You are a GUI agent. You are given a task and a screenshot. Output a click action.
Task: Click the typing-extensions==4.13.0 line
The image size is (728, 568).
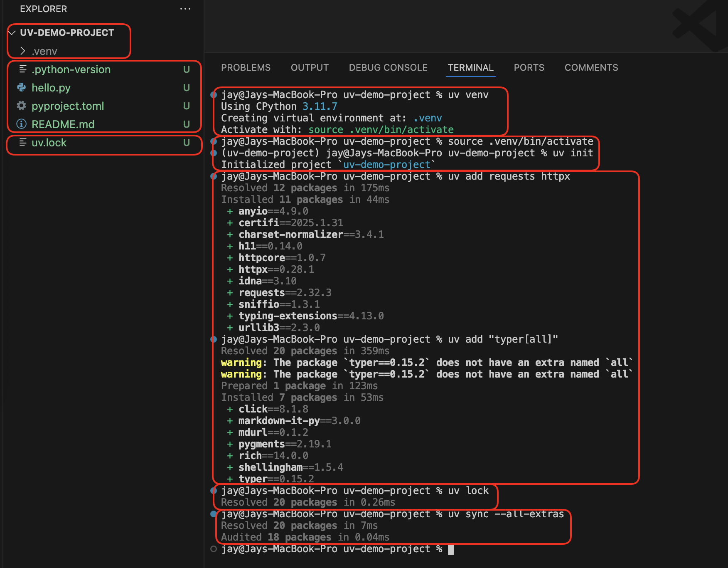305,316
